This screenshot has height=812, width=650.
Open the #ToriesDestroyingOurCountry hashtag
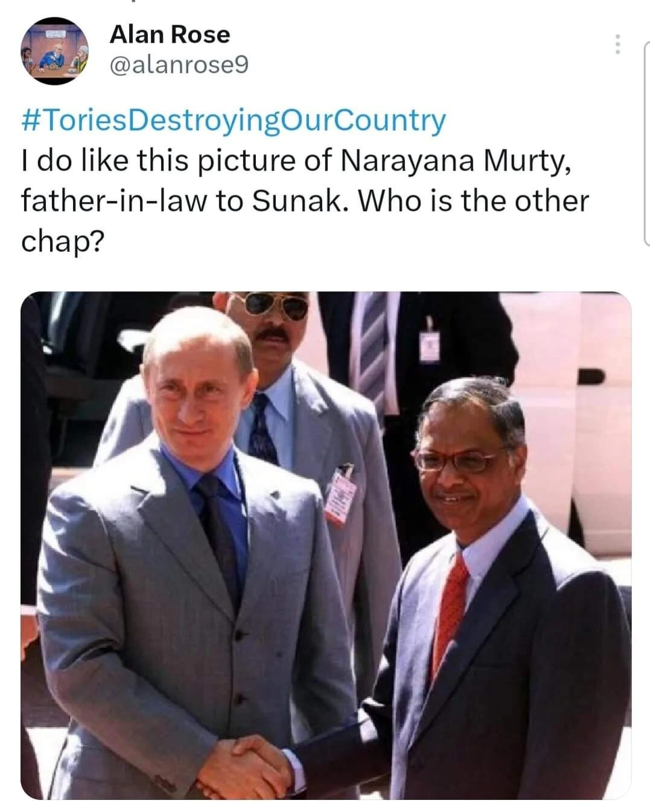click(234, 120)
